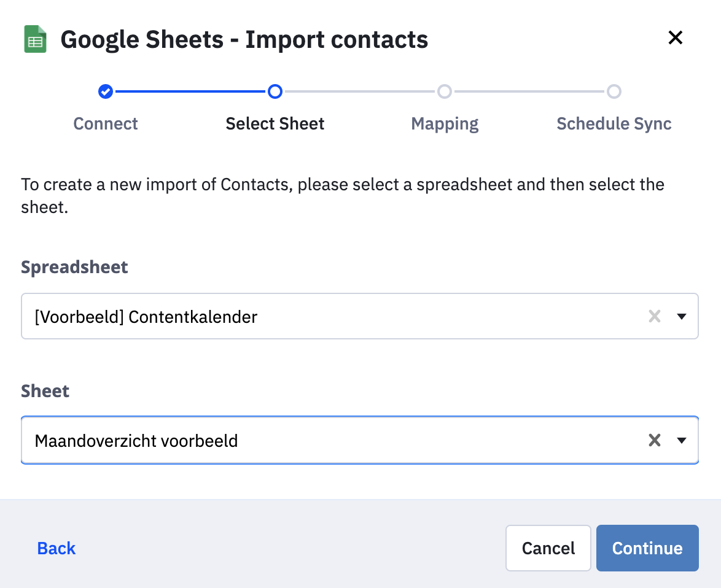721x588 pixels.
Task: Click the Google Sheets logo icon
Action: point(36,39)
